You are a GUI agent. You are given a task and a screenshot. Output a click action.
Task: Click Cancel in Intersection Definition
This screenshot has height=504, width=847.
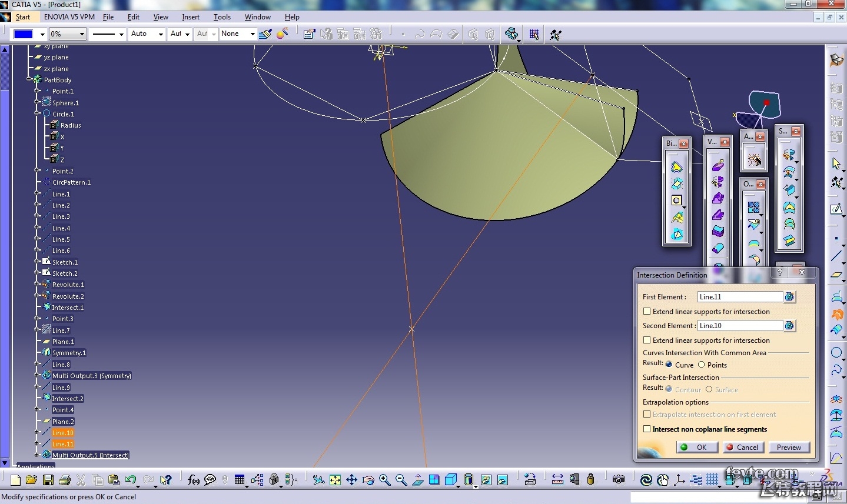click(x=743, y=448)
